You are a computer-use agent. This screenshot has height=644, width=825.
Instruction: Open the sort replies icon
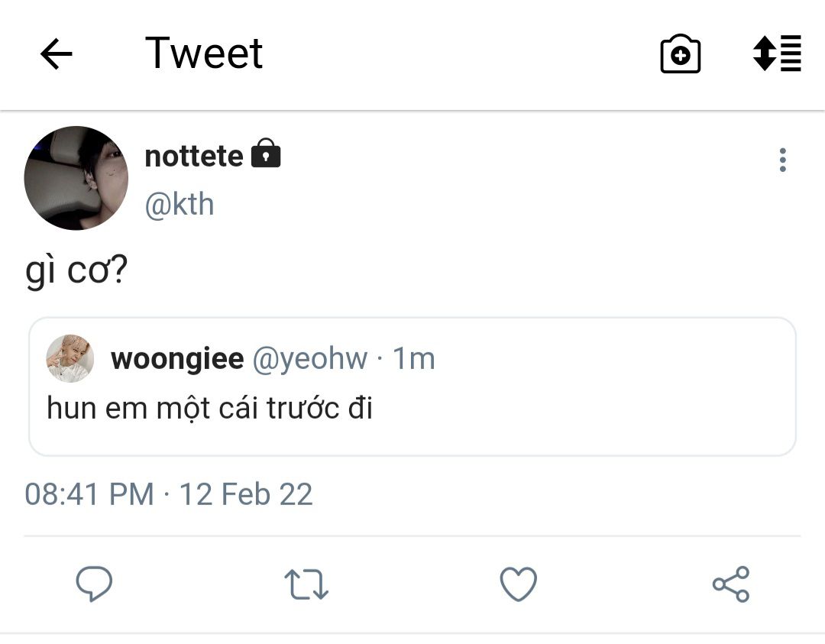tap(777, 53)
